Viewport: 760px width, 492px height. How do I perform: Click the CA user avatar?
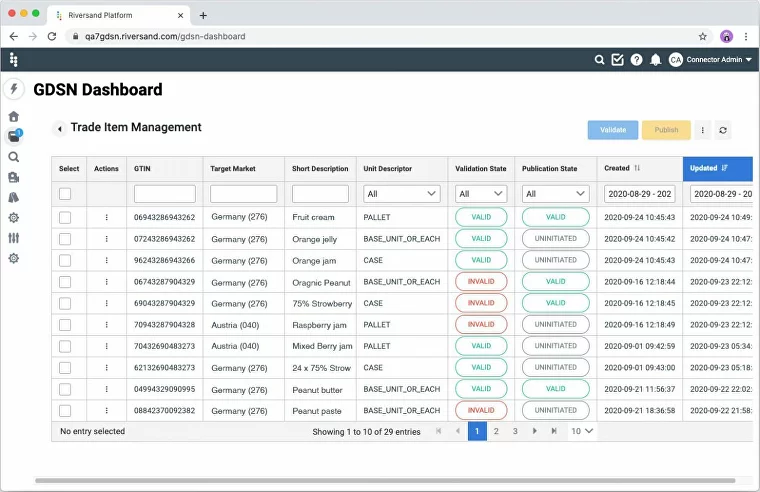[675, 60]
